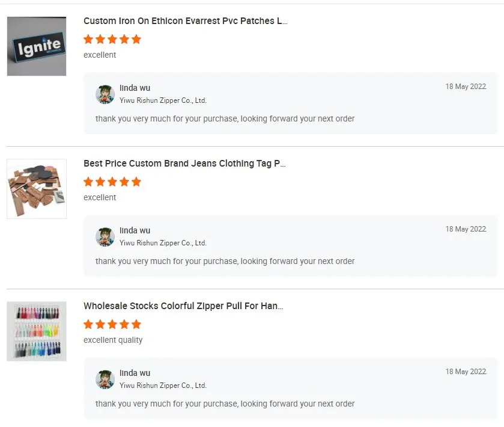The width and height of the screenshot is (504, 427).
Task: Click linda wu's avatar in the second reply
Action: point(105,237)
